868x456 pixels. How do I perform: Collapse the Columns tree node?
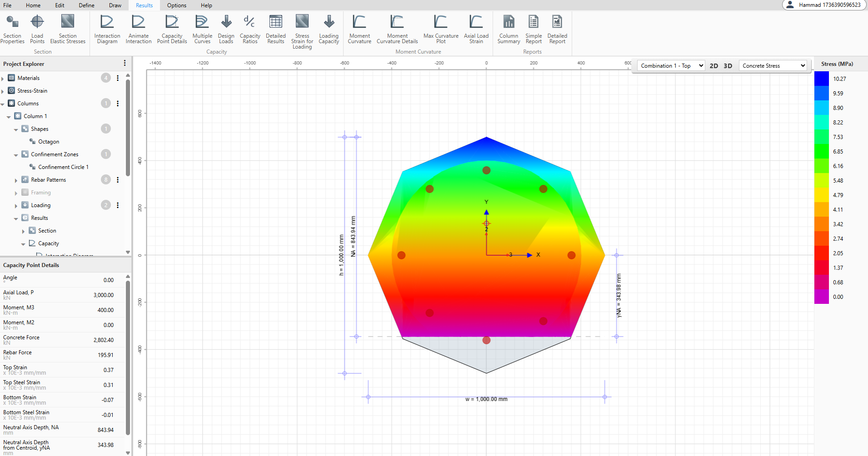point(3,104)
